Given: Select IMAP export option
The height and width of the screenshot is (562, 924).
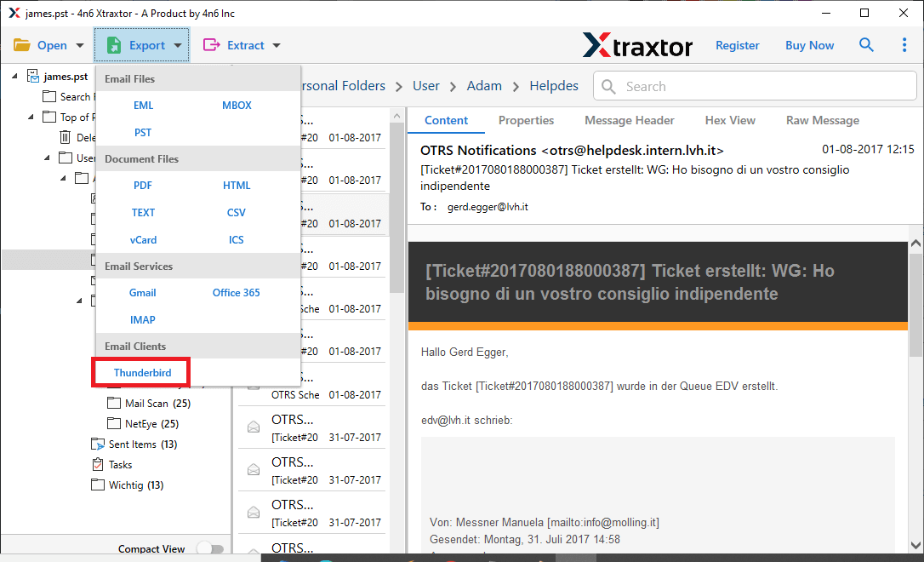Looking at the screenshot, I should [x=143, y=319].
